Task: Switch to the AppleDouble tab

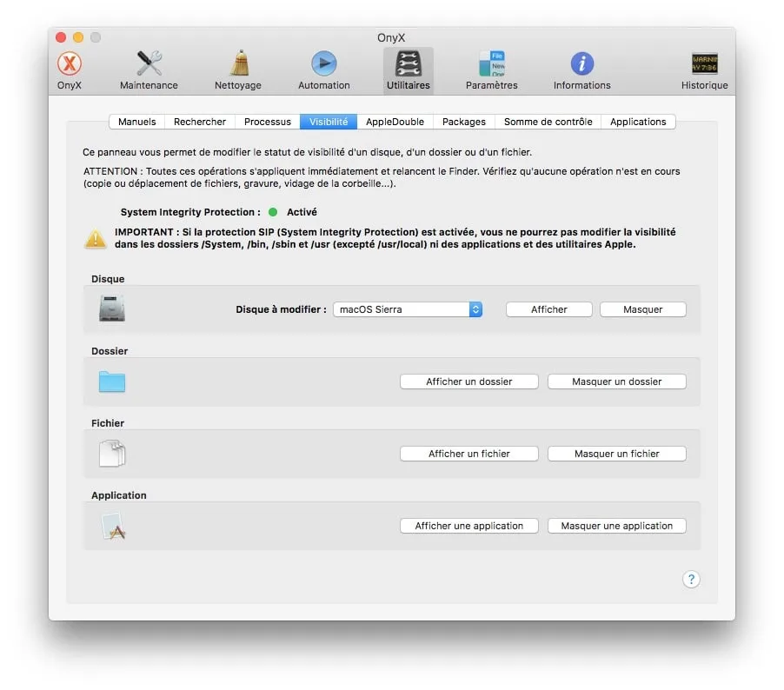Action: click(395, 122)
